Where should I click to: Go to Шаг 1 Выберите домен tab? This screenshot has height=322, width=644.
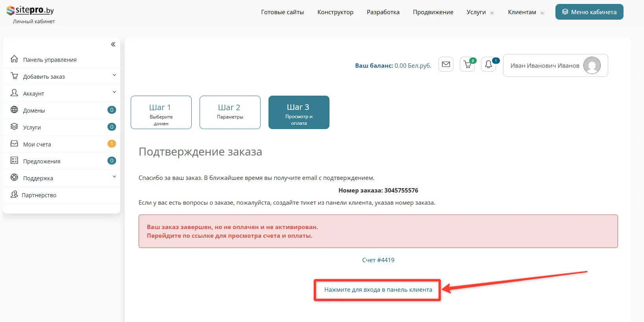click(161, 112)
